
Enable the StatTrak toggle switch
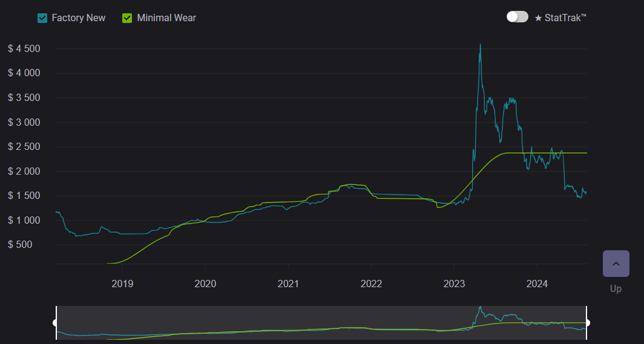[x=517, y=17]
